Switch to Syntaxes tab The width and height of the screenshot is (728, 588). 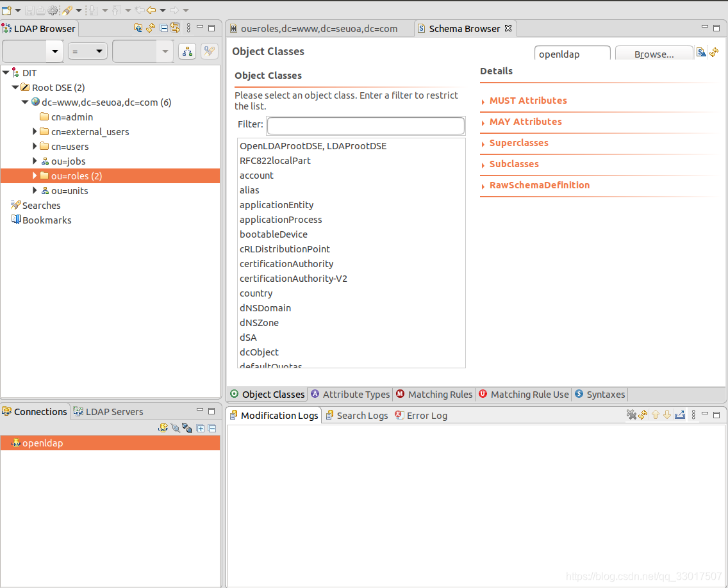600,395
